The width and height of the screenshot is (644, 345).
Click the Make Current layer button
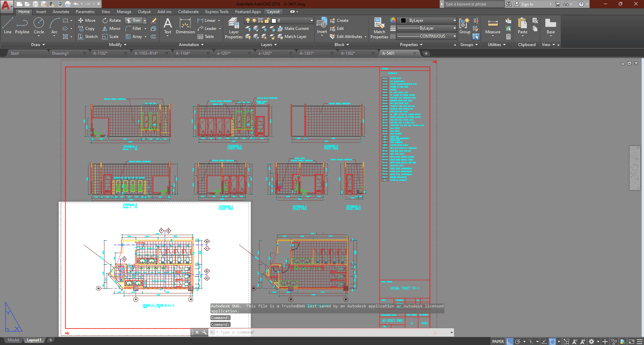click(293, 29)
